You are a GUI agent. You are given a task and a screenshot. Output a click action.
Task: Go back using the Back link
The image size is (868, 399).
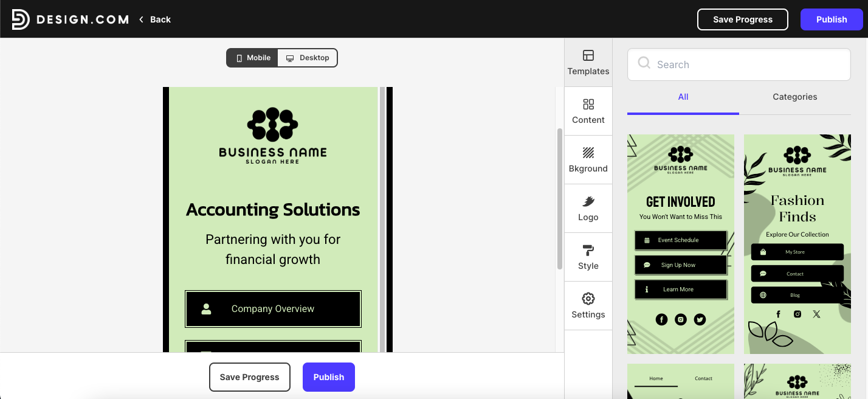point(154,19)
